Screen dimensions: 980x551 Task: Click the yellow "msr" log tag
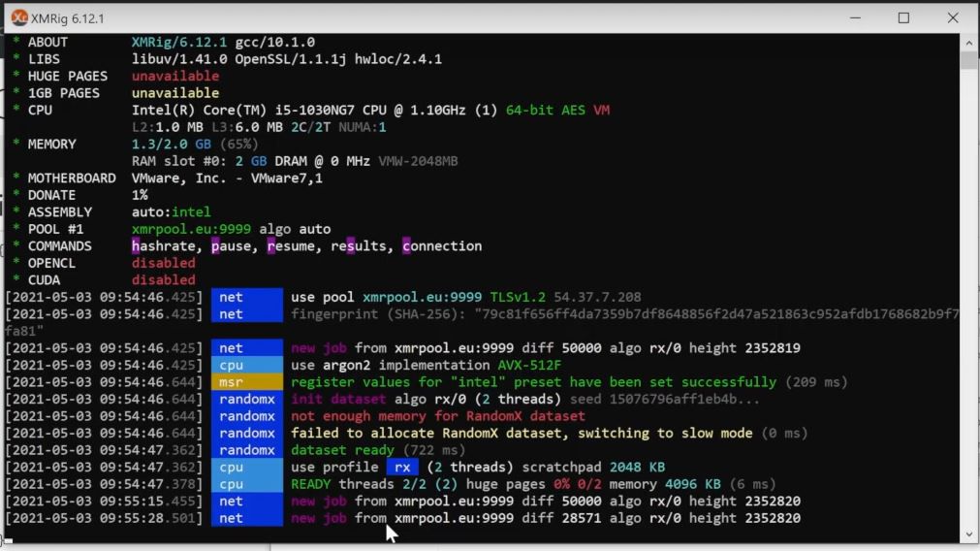tap(247, 382)
